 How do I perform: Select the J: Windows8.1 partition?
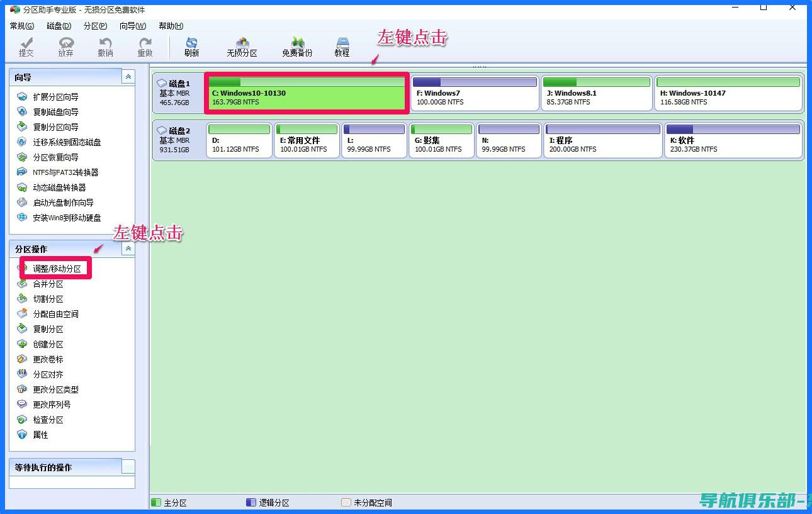pos(596,93)
